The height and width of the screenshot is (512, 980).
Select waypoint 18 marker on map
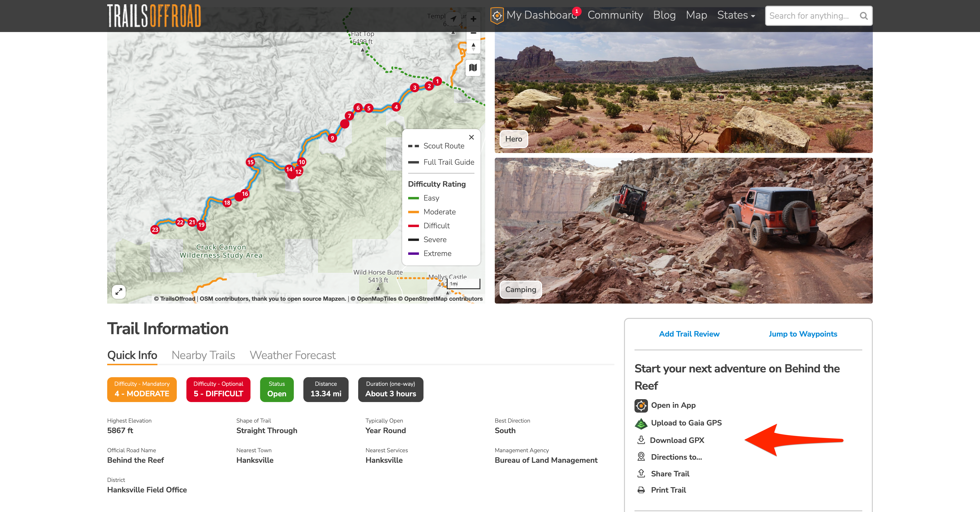(227, 203)
